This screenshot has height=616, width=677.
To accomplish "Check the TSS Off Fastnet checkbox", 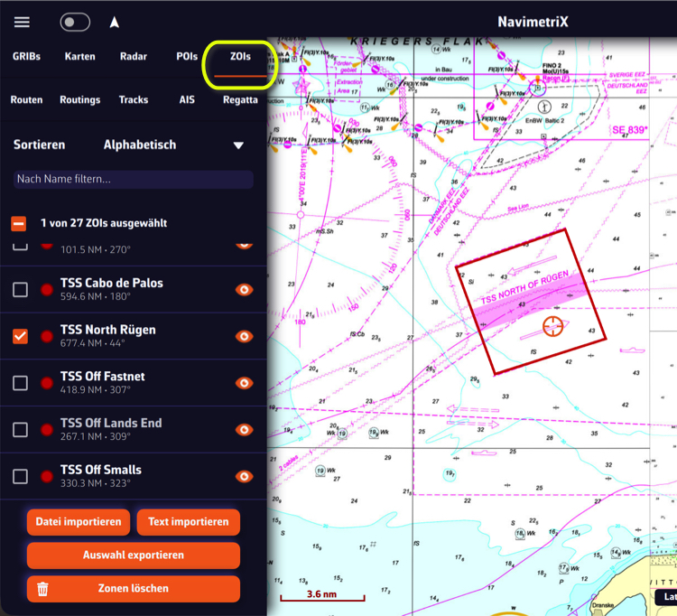I will [20, 383].
